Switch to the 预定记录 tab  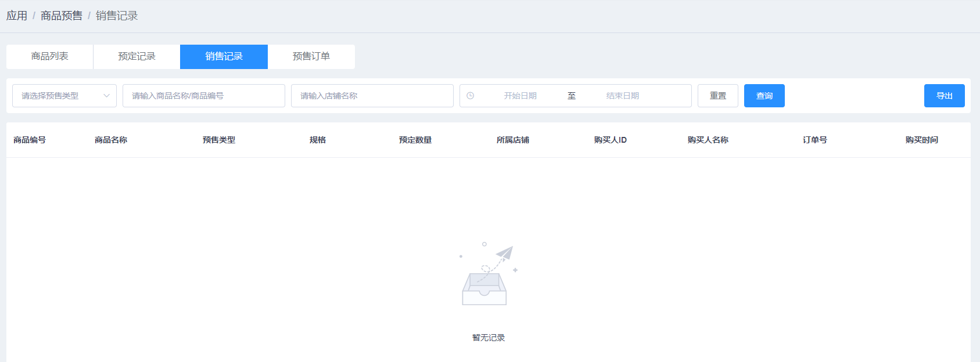137,56
